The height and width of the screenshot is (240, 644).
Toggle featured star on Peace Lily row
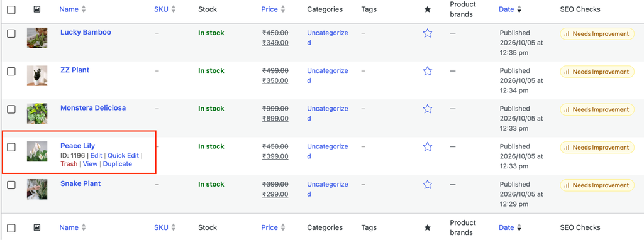[428, 146]
